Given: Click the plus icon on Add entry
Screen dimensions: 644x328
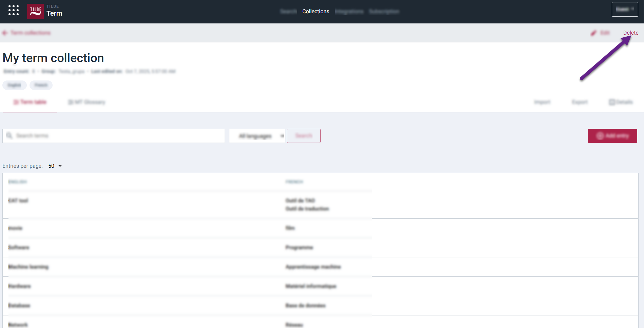Looking at the screenshot, I should (x=600, y=136).
